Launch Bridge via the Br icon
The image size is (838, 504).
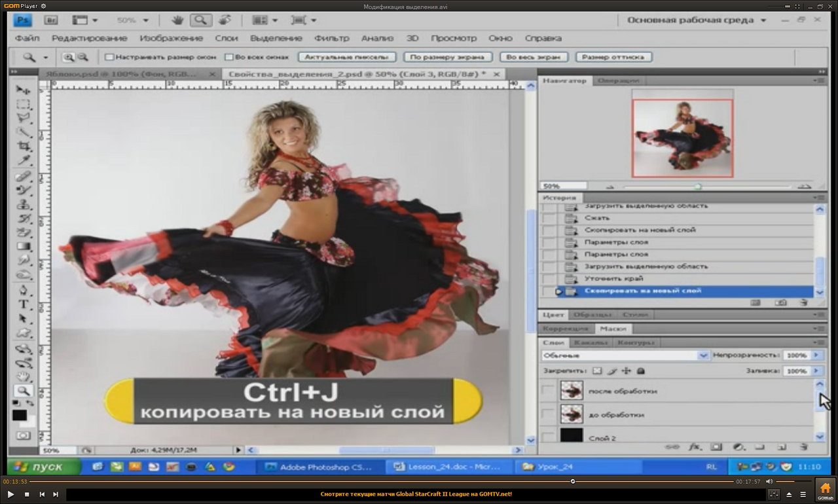coord(52,20)
